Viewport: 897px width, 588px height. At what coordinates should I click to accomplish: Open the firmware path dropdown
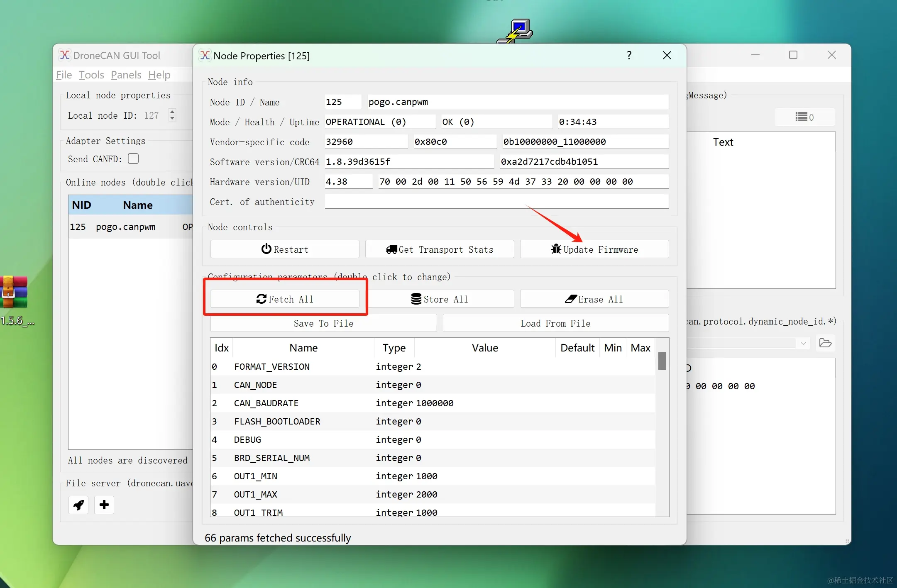point(804,343)
